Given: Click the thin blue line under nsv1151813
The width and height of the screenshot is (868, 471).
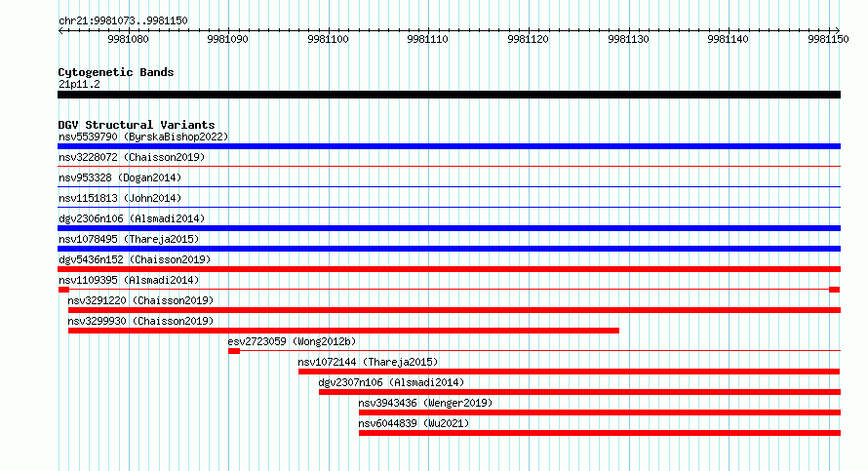Looking at the screenshot, I should click(x=449, y=207).
